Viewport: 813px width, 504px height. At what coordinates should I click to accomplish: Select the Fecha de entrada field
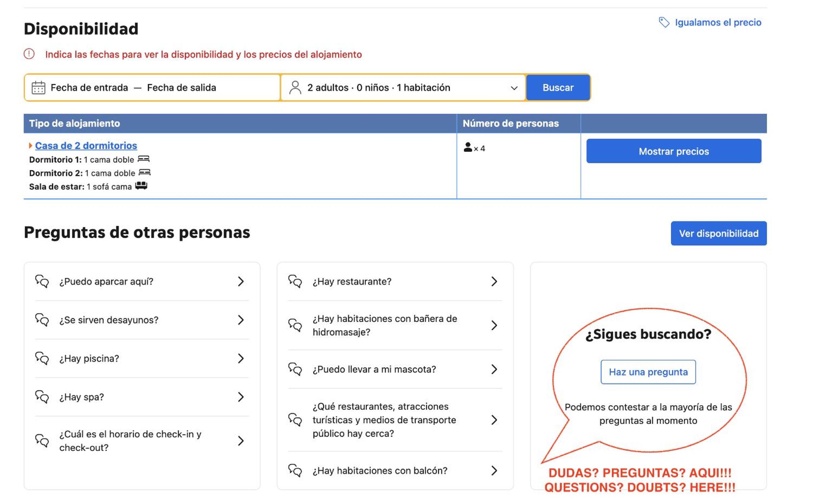pyautogui.click(x=89, y=87)
